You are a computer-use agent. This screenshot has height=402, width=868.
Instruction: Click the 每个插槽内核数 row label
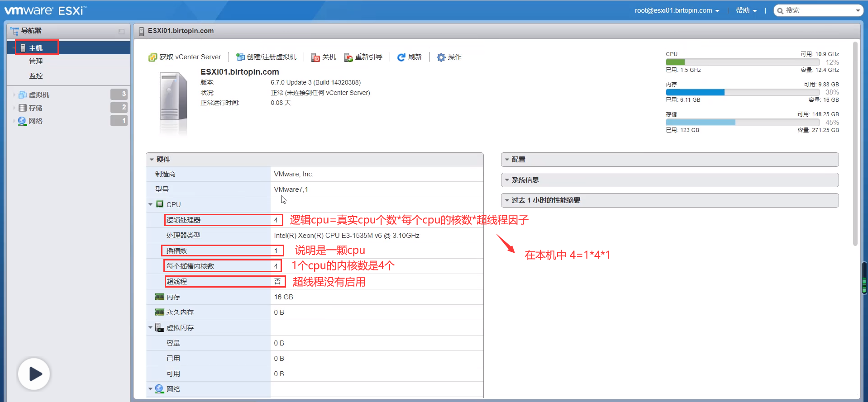(190, 266)
